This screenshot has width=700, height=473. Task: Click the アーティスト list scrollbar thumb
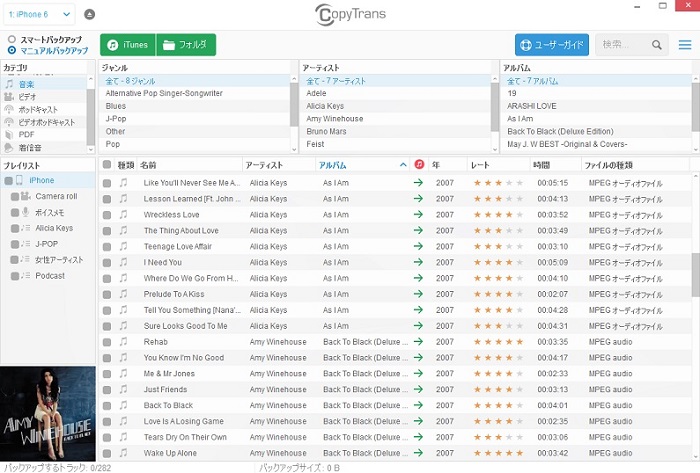pos(495,108)
